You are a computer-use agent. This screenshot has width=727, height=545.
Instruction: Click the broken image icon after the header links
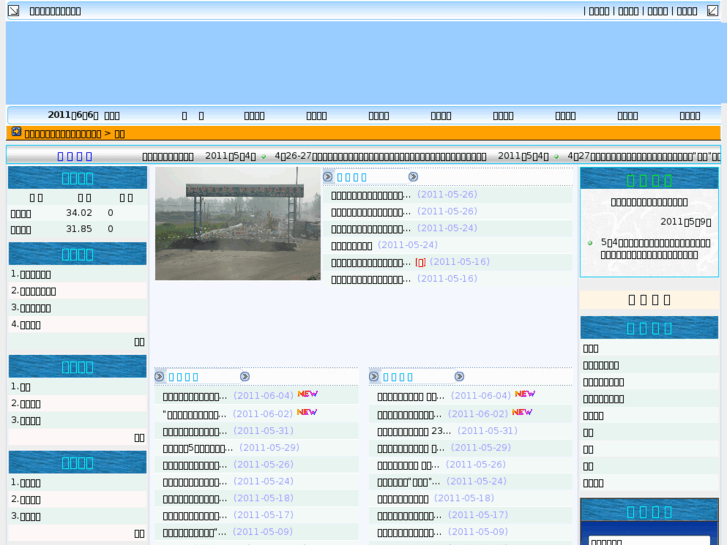712,11
